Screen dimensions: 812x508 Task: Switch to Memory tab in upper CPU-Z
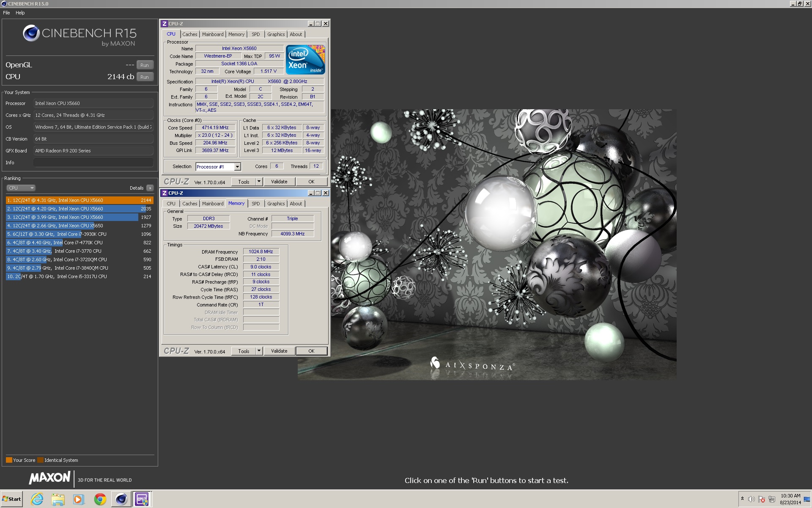click(x=236, y=34)
